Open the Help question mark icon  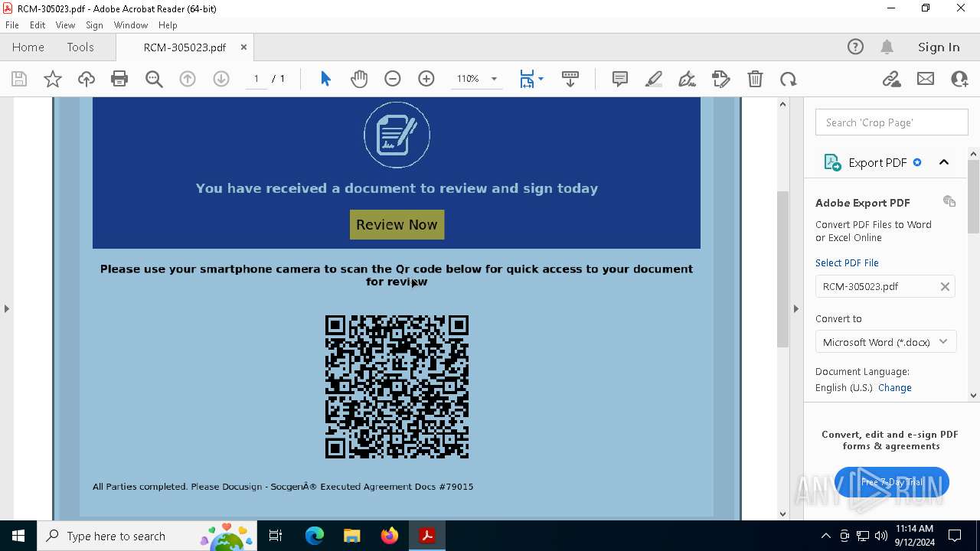[855, 47]
